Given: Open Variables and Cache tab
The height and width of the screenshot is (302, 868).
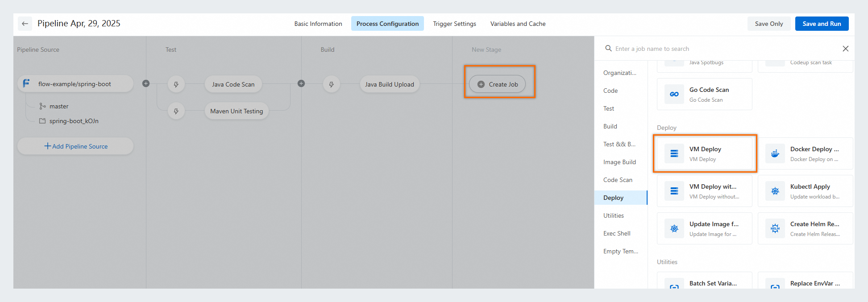Looking at the screenshot, I should 518,24.
